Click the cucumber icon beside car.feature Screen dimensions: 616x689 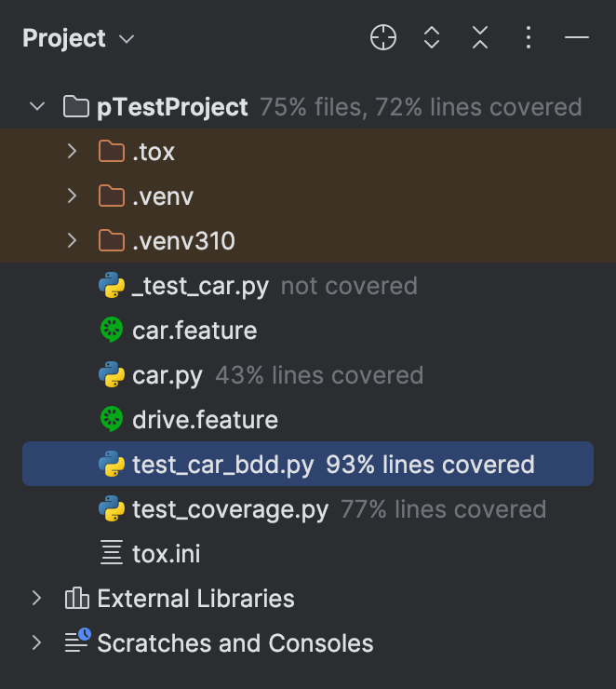[112, 331]
